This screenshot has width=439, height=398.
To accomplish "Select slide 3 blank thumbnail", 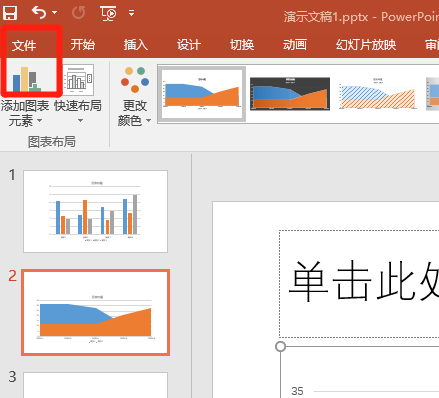I will point(95,385).
